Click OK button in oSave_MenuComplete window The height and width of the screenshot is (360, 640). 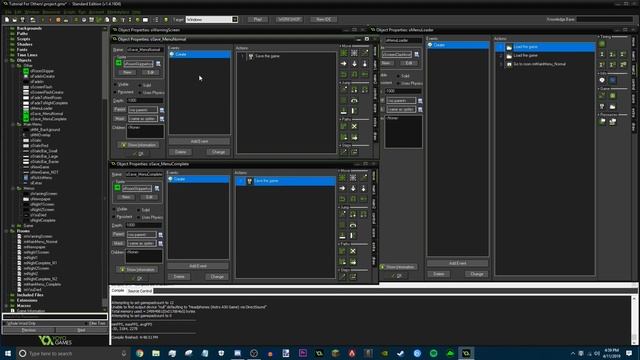(137, 278)
